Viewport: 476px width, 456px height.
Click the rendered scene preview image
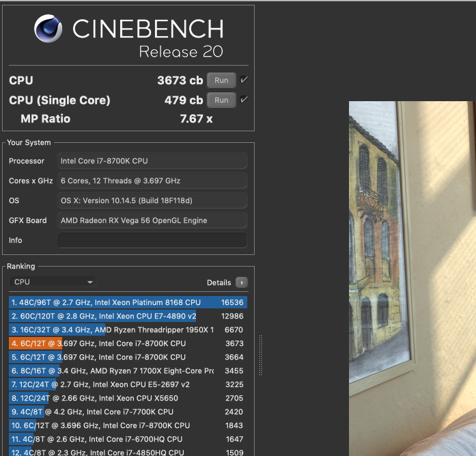point(412,278)
